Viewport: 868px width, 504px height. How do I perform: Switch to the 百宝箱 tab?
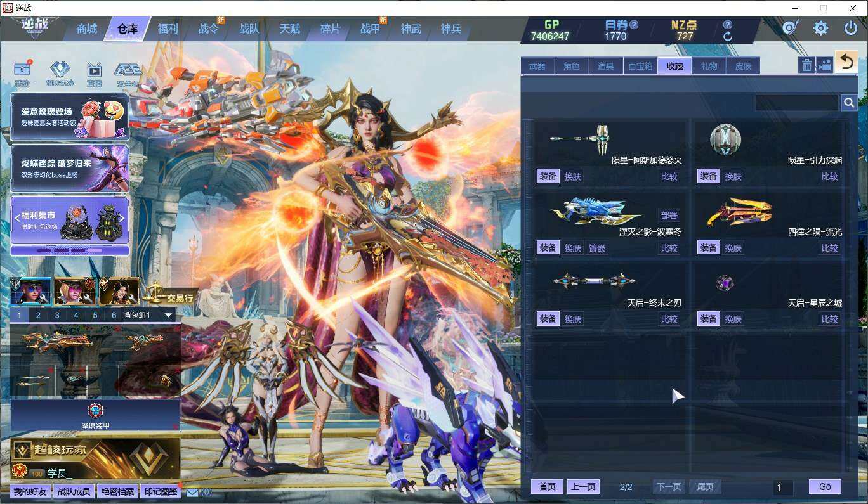640,66
